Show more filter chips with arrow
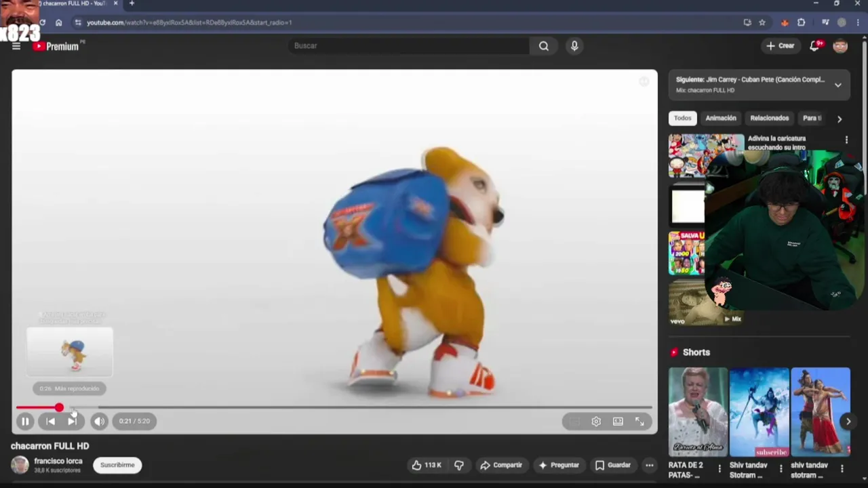This screenshot has width=868, height=488. 840,119
